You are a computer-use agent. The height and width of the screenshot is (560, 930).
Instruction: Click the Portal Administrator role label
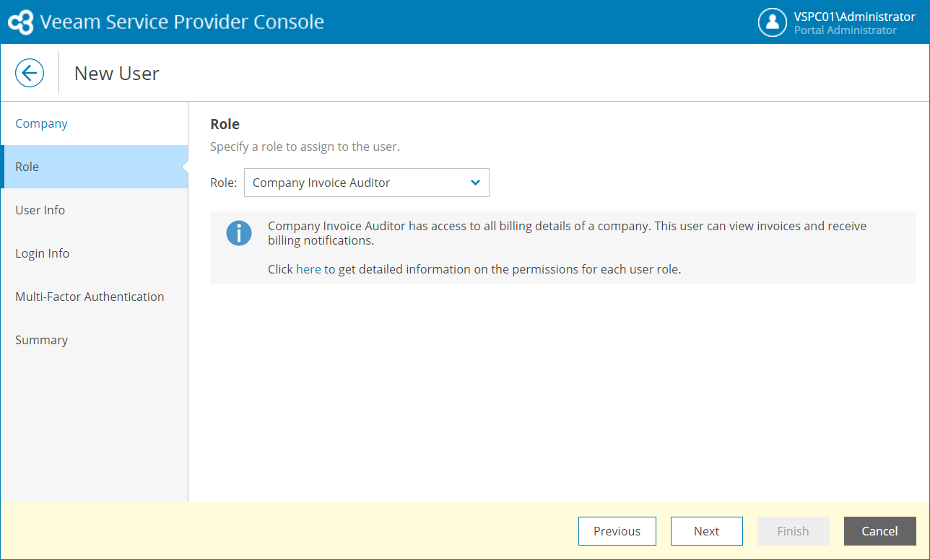click(x=845, y=30)
